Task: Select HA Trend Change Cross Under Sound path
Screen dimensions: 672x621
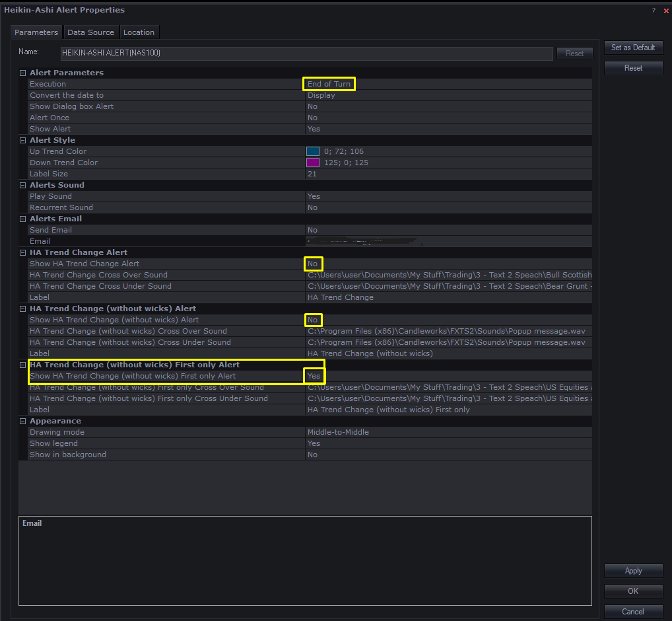Action: coord(449,286)
